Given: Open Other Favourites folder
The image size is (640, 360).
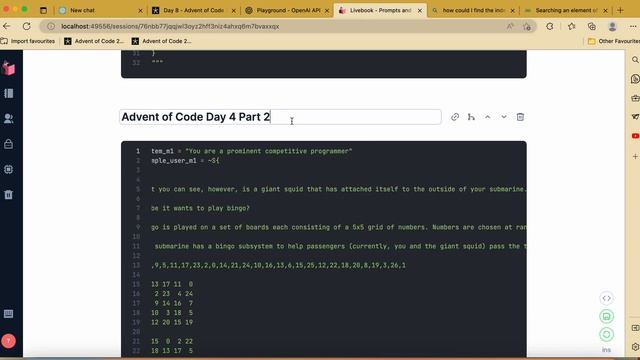Looking at the screenshot, I should (x=613, y=41).
